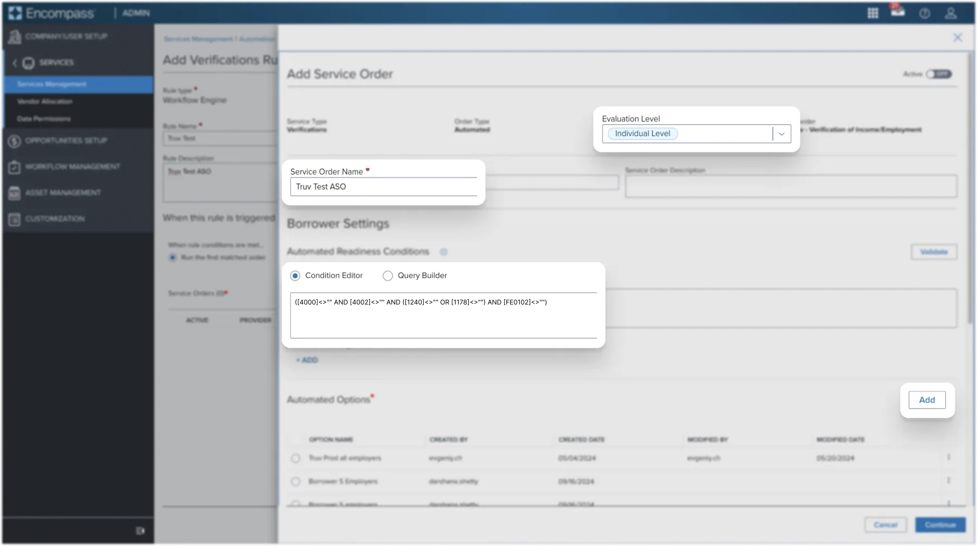
Task: Click the Asset Management icon
Action: click(x=14, y=193)
